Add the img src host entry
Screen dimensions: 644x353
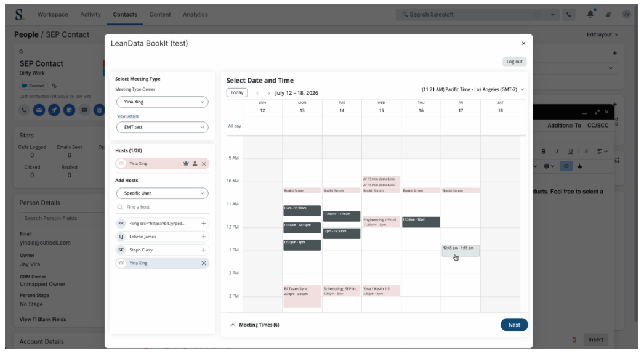[x=204, y=224]
